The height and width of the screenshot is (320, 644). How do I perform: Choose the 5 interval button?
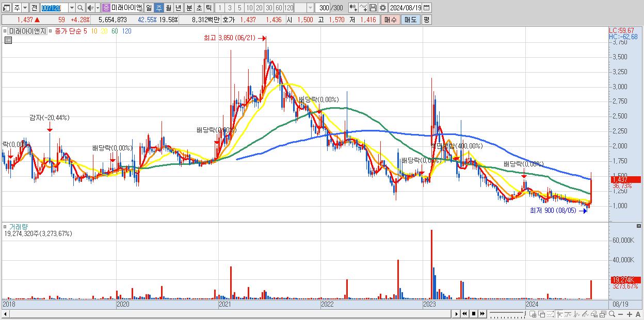239,8
